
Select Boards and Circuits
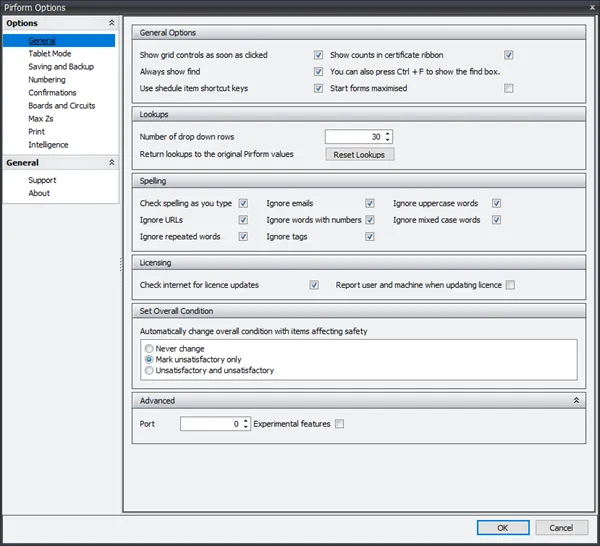point(62,106)
